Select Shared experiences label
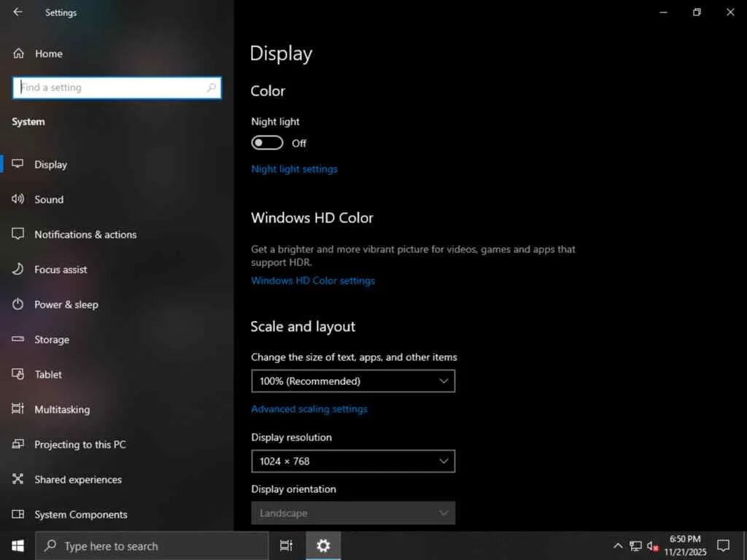 tap(77, 480)
